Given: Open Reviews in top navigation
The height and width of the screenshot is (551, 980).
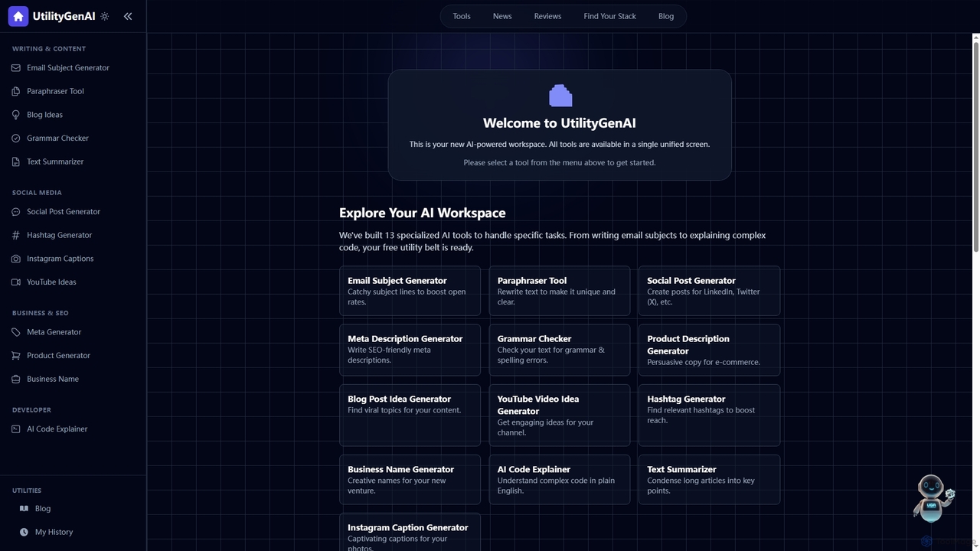Looking at the screenshot, I should pos(547,16).
